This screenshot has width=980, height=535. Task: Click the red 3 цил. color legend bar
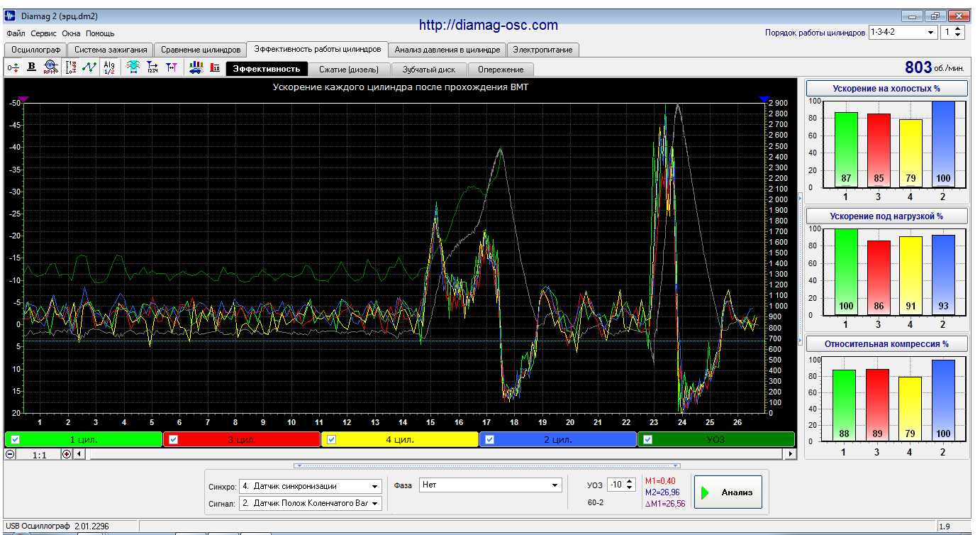(x=242, y=439)
